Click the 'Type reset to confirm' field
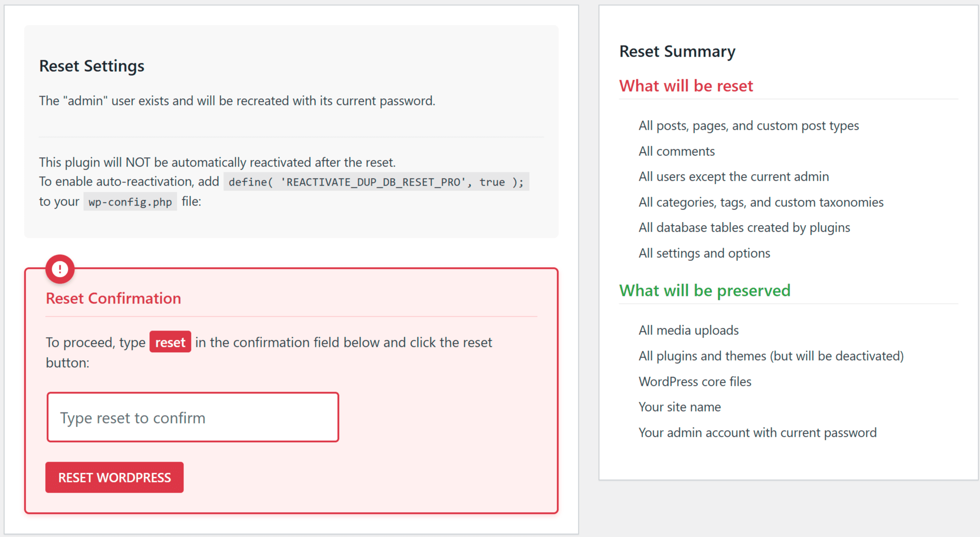This screenshot has height=537, width=980. (193, 417)
